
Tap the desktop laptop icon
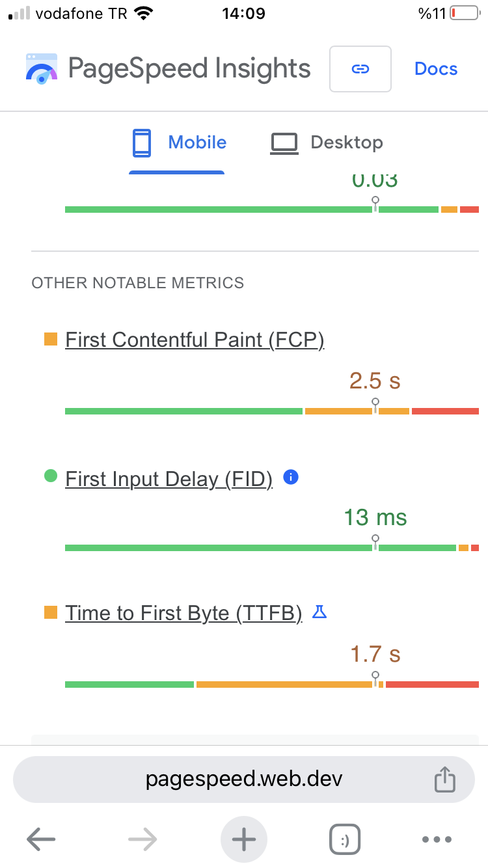(284, 143)
